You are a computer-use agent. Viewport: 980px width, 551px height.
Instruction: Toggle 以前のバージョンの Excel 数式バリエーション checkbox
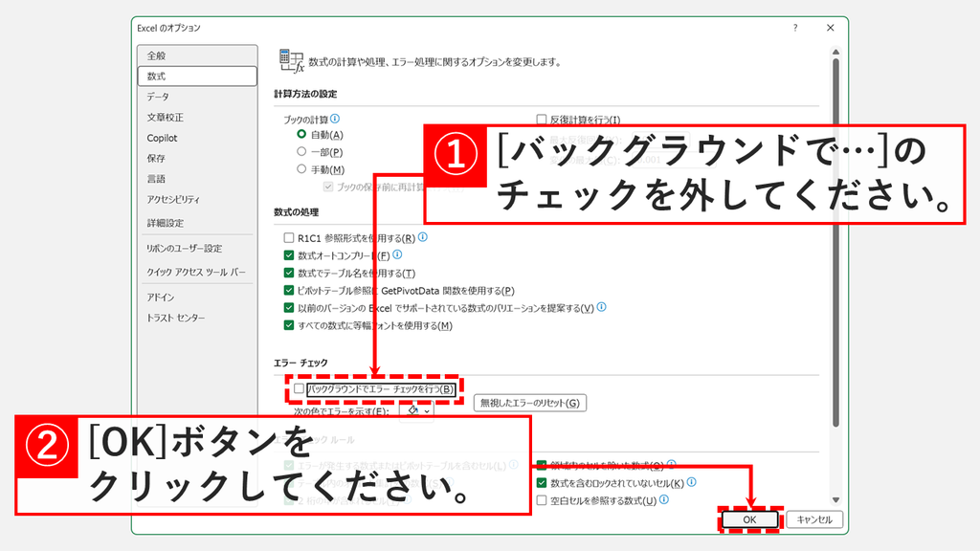(289, 308)
